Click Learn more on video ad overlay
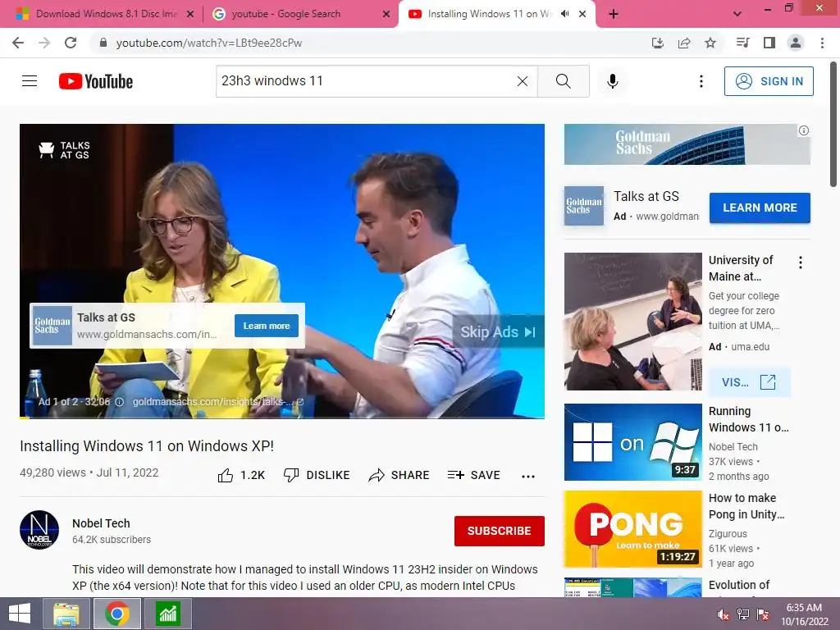Screen dimensions: 840x630 point(267,326)
